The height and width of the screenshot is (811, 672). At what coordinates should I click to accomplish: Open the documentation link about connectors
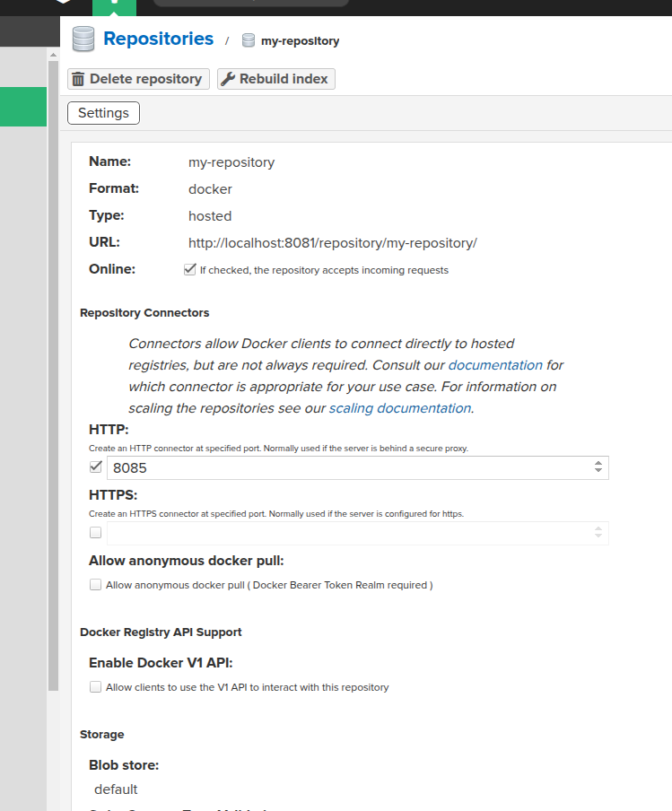click(x=495, y=365)
